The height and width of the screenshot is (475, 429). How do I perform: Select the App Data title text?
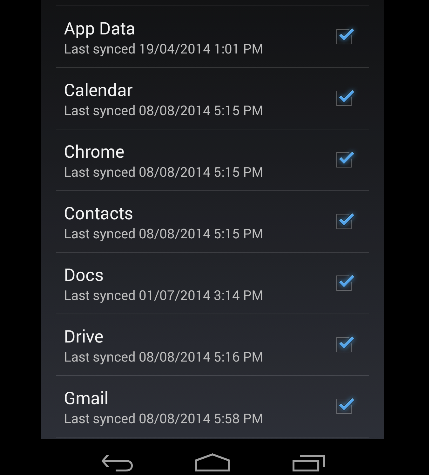tap(99, 29)
